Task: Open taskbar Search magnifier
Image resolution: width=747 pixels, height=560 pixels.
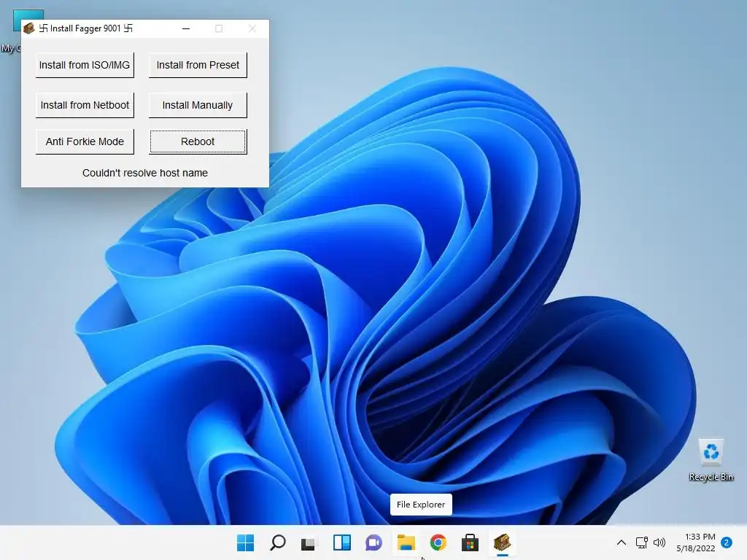Action: (x=278, y=542)
